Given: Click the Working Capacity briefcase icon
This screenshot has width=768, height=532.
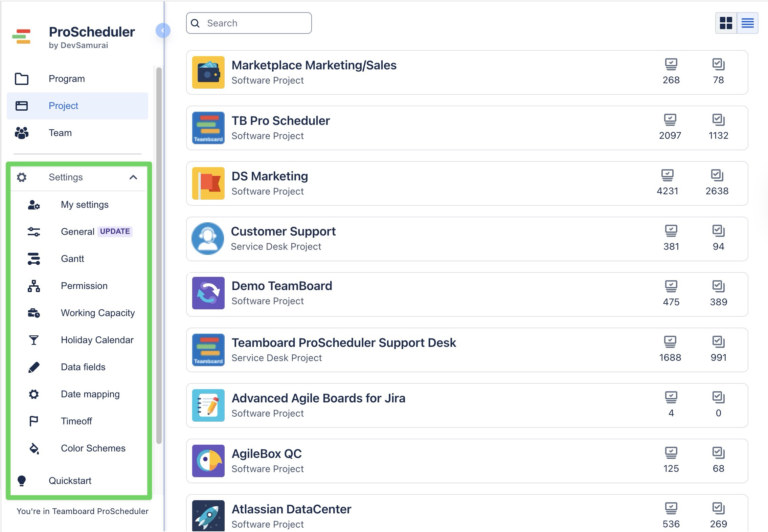Looking at the screenshot, I should pyautogui.click(x=33, y=313).
